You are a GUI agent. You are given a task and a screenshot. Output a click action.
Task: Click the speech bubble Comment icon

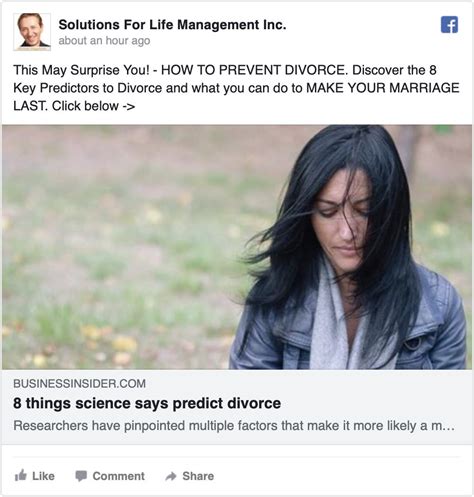coord(81,476)
